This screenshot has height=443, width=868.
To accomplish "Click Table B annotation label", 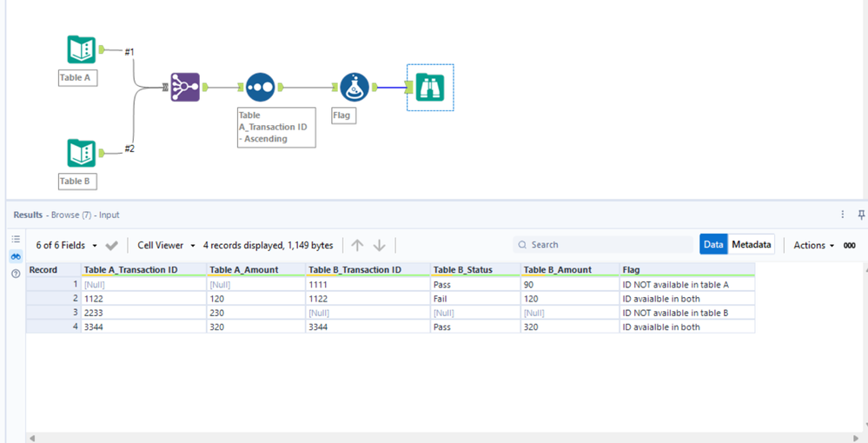I will pyautogui.click(x=77, y=181).
